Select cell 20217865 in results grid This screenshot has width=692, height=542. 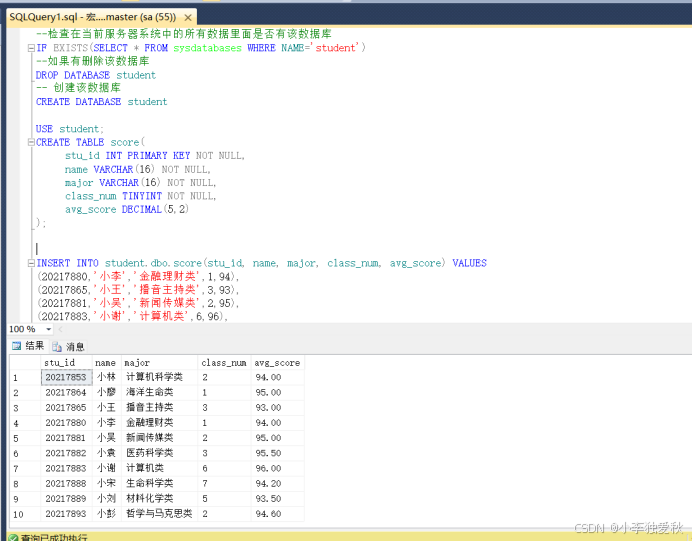66,407
